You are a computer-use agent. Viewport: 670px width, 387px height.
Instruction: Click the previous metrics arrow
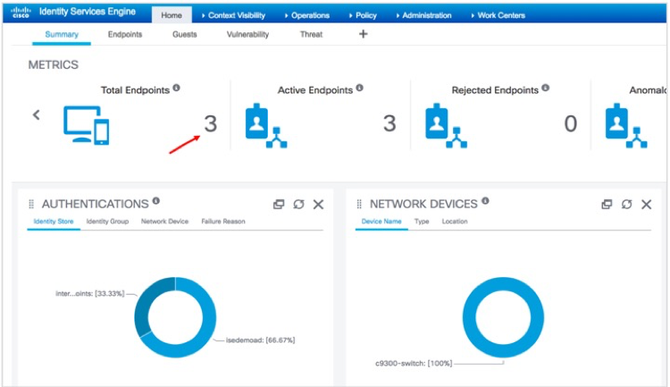[36, 115]
